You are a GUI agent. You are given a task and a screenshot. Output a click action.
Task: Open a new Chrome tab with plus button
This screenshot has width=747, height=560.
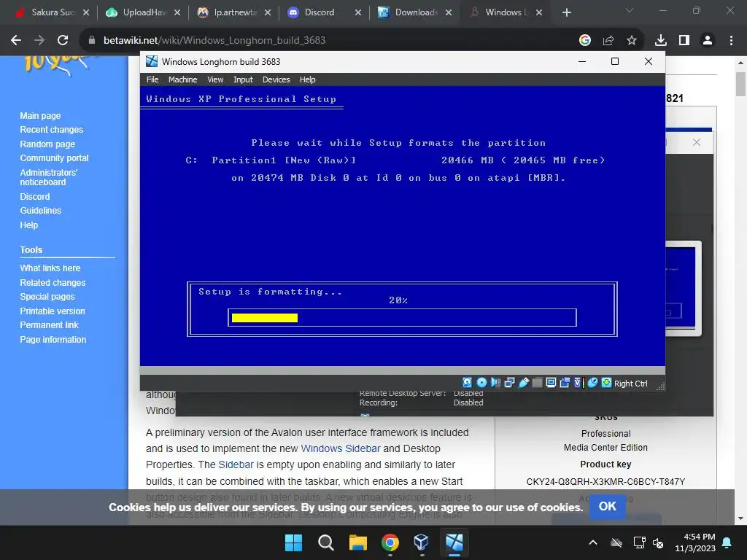pos(566,12)
